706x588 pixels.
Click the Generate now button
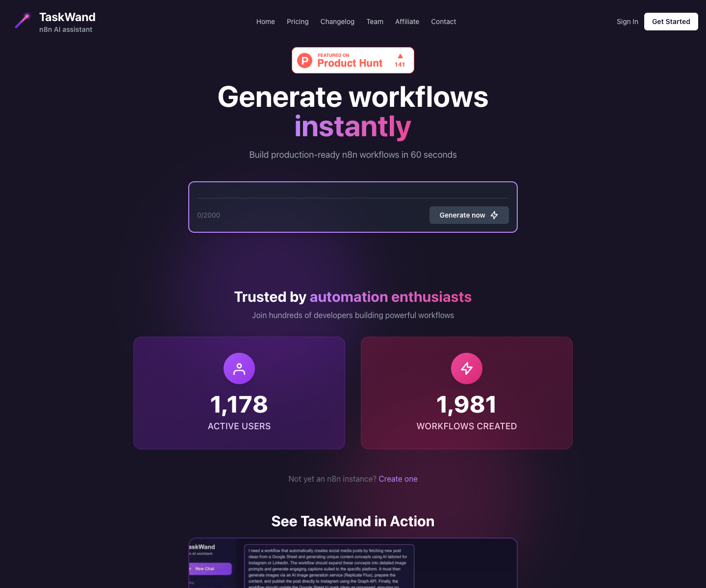pos(469,215)
